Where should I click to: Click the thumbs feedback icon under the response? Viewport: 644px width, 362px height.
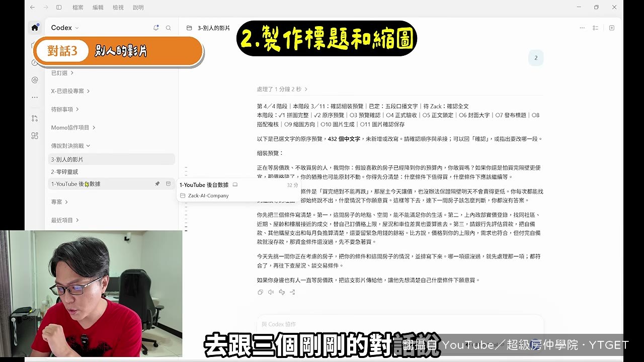click(x=282, y=292)
